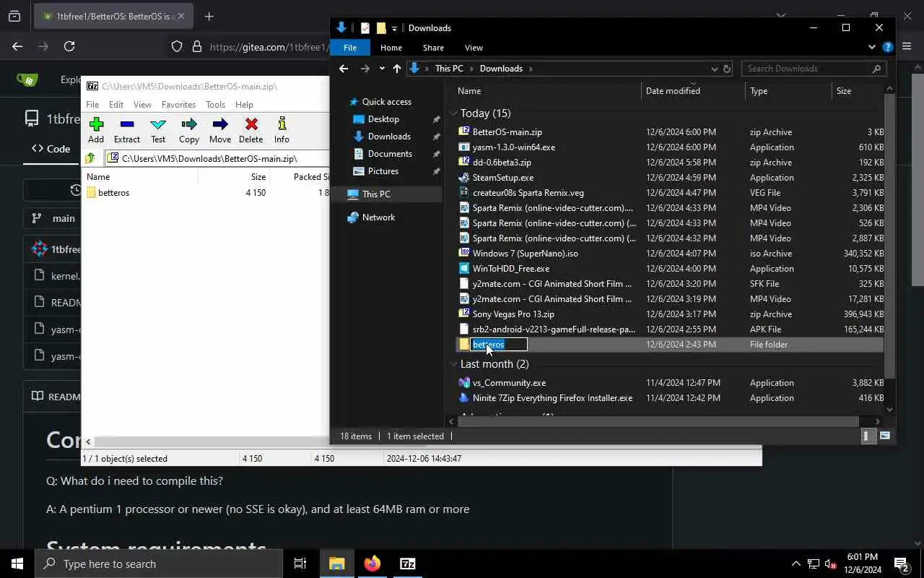Click the Extract icon in 7-Zip
924x578 pixels.
click(127, 131)
